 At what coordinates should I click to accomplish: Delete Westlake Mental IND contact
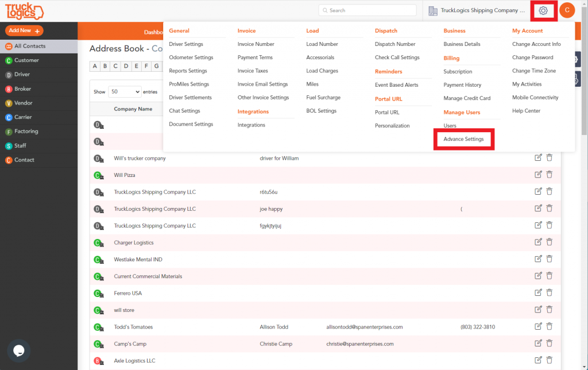pyautogui.click(x=550, y=259)
